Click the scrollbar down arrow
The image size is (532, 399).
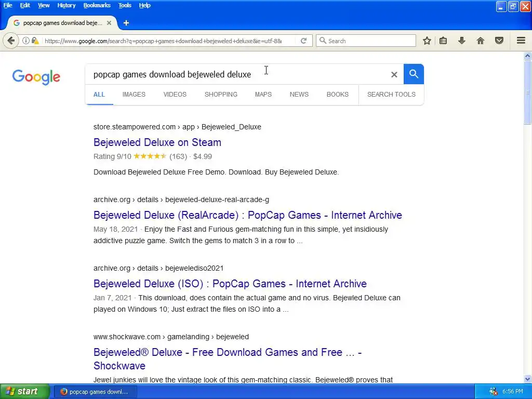(x=528, y=379)
